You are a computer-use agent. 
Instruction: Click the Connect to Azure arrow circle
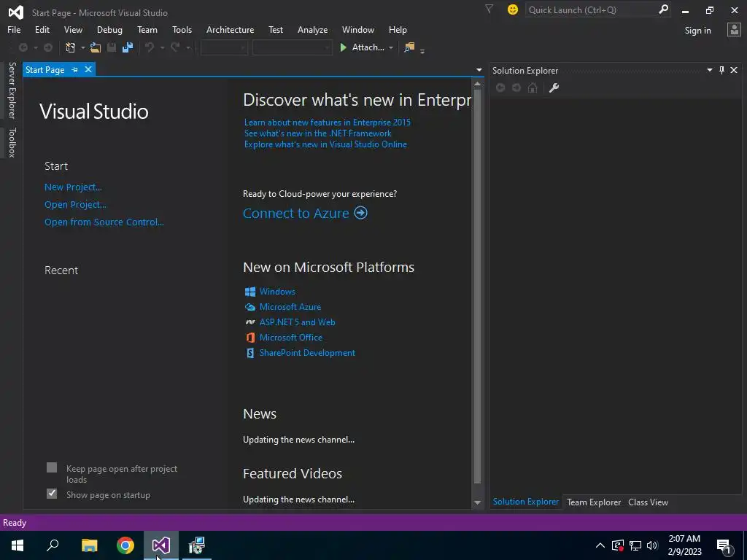(x=360, y=212)
